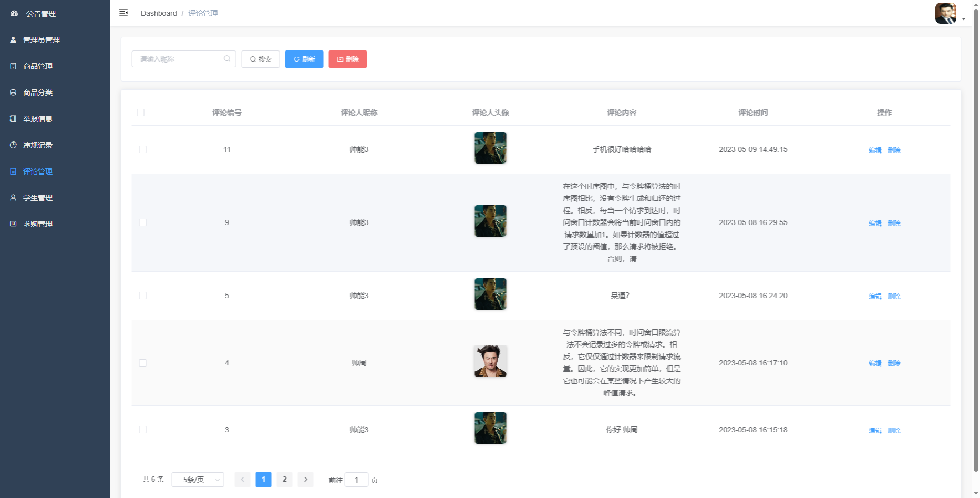
Task: Click the 刷新 refresh button
Action: (304, 59)
